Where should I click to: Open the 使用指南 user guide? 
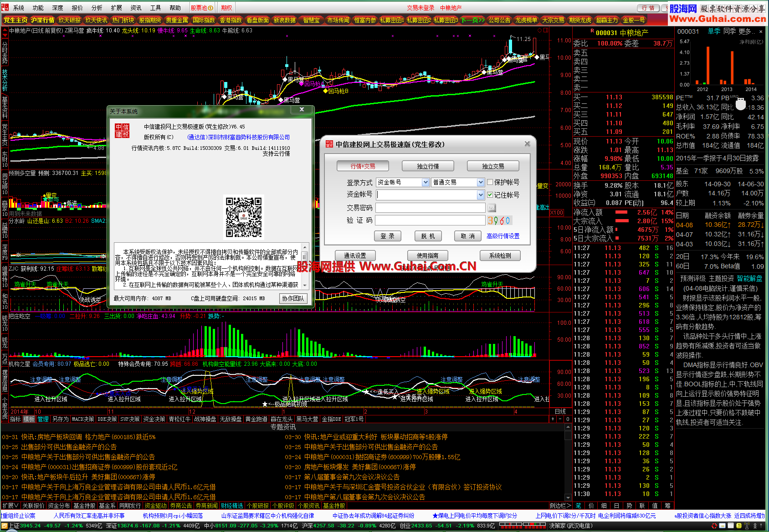[x=428, y=256]
